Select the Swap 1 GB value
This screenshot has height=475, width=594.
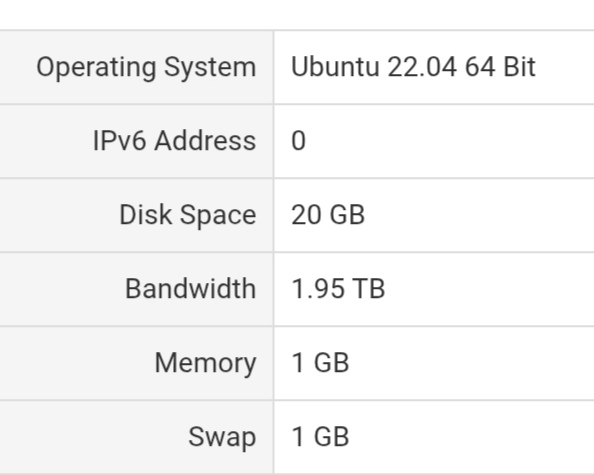(320, 437)
